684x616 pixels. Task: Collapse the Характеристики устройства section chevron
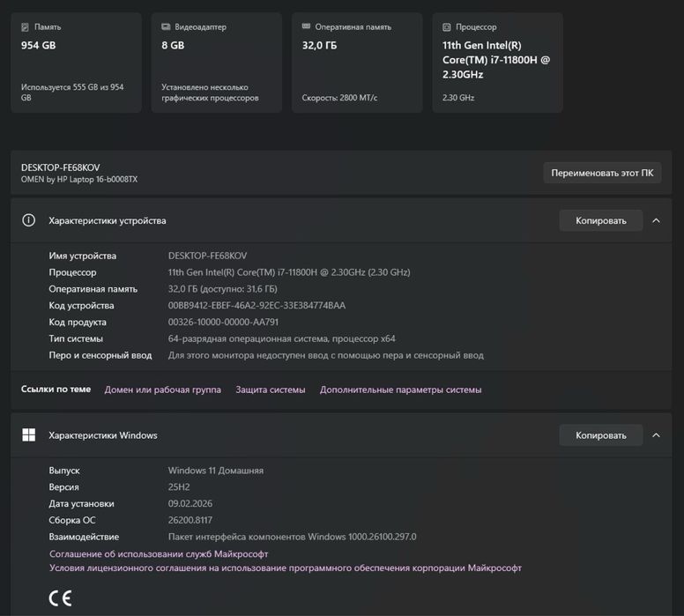[x=656, y=220]
